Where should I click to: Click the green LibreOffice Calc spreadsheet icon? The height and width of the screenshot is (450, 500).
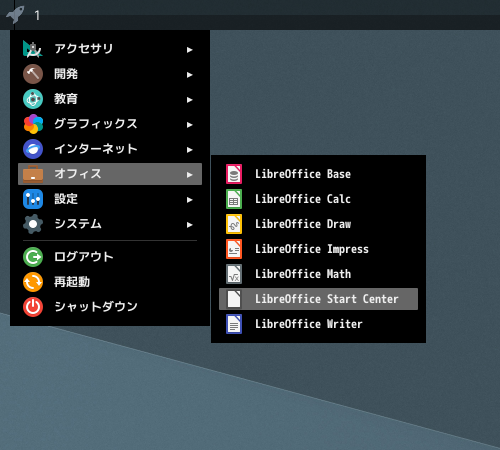click(x=234, y=199)
